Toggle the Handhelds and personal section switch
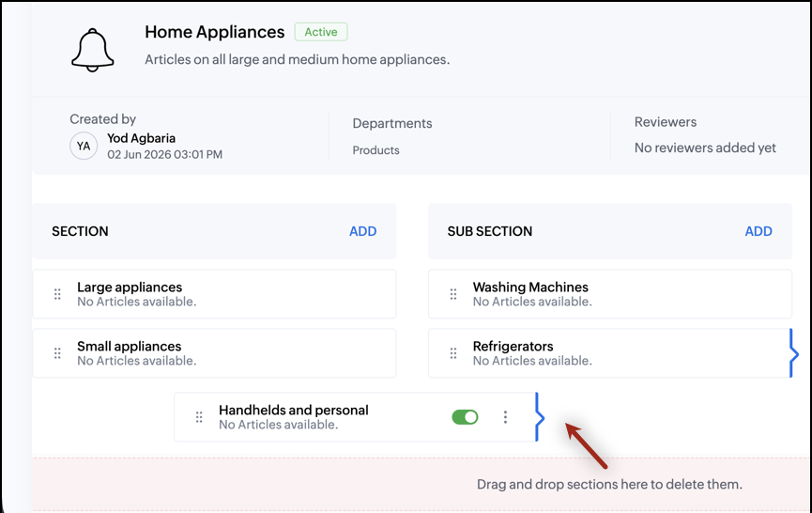 click(x=465, y=417)
